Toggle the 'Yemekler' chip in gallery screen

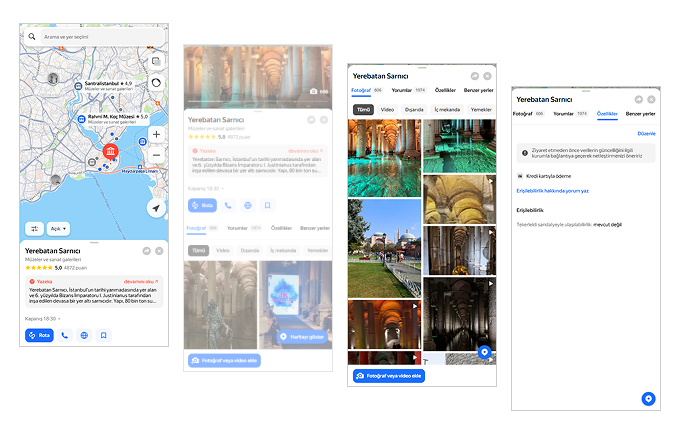481,110
